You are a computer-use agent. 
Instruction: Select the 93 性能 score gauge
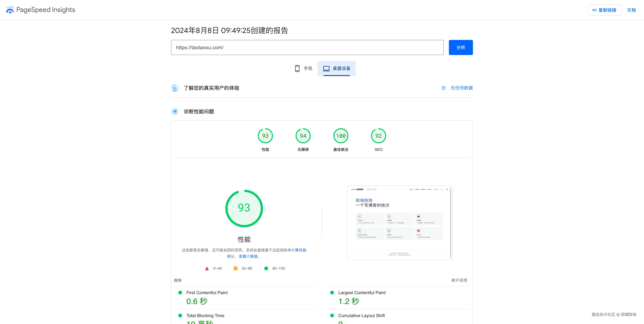(x=265, y=136)
